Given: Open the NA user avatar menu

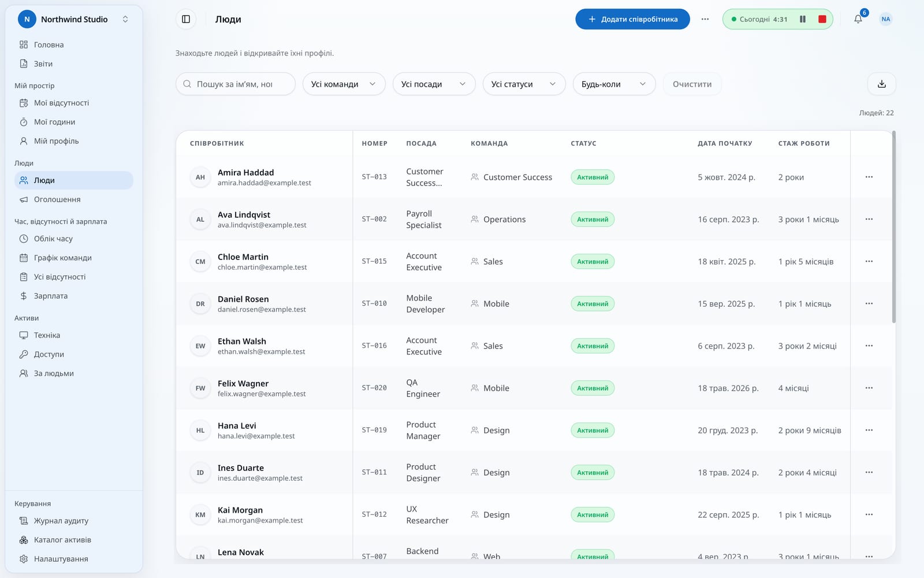Looking at the screenshot, I should (x=886, y=19).
